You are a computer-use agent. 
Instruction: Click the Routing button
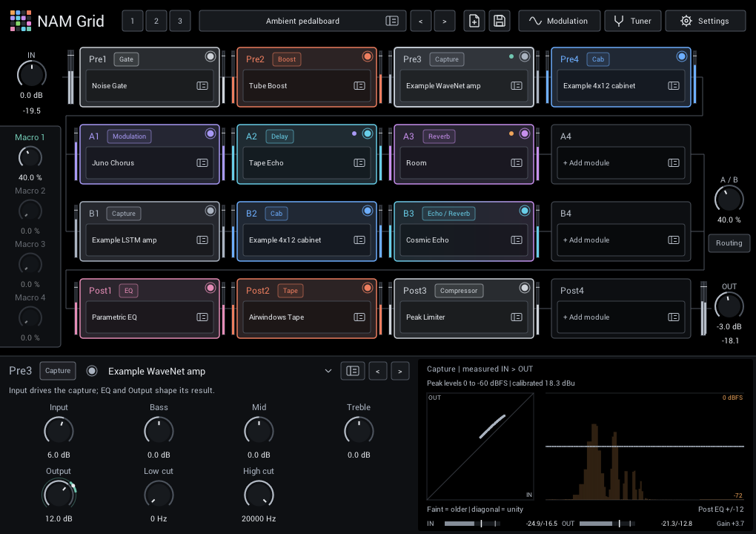click(729, 243)
